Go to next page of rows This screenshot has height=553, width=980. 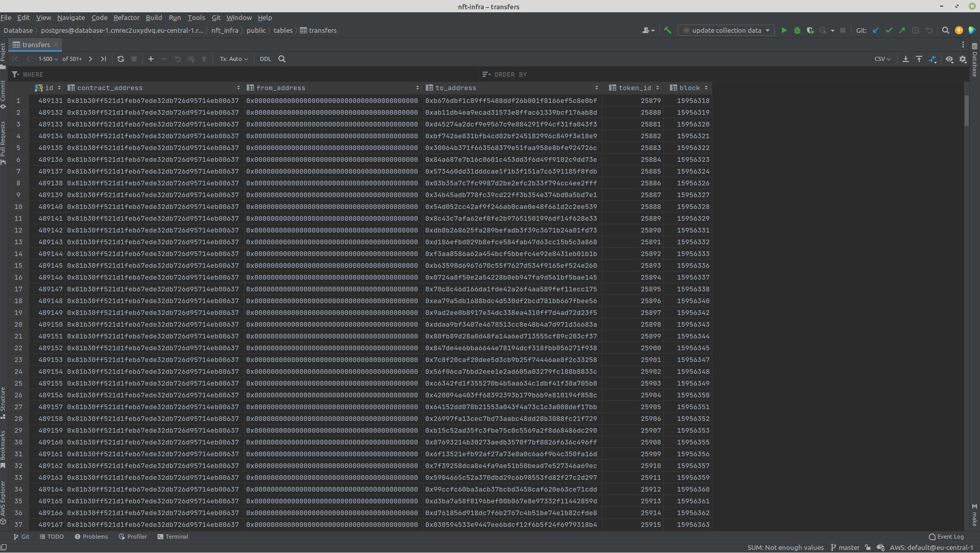tap(91, 59)
